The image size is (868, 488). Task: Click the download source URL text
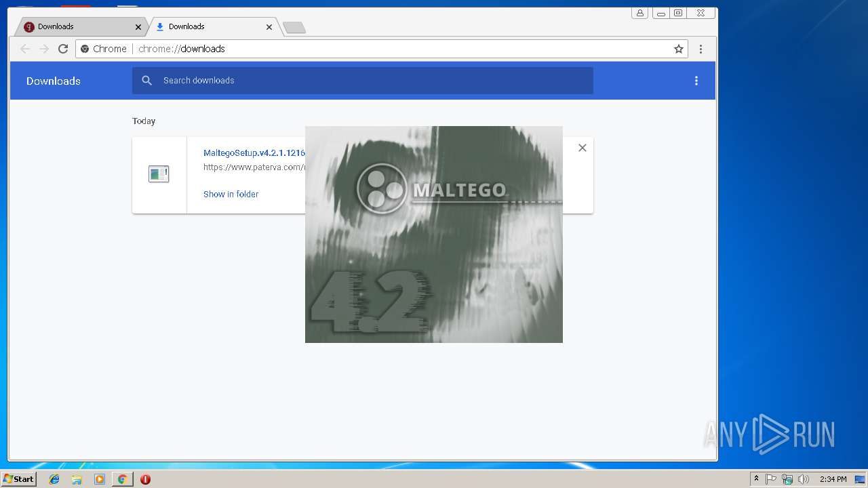click(x=254, y=167)
